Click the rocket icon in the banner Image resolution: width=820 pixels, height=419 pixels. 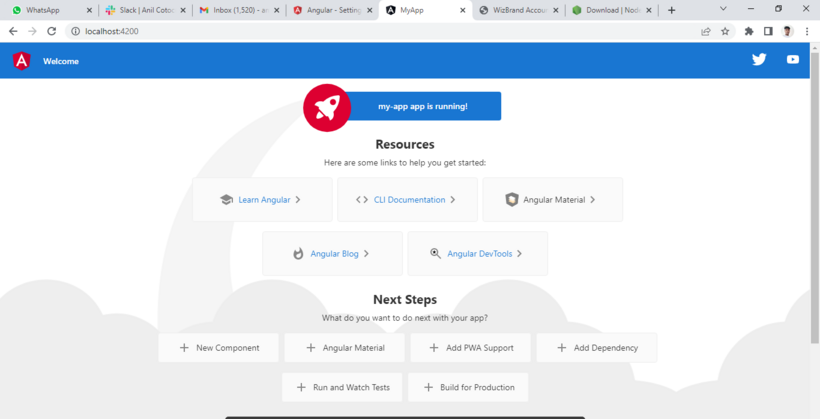tap(327, 107)
